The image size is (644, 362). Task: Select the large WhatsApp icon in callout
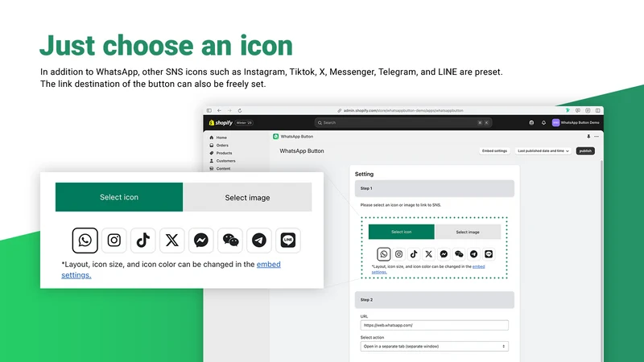(85, 240)
